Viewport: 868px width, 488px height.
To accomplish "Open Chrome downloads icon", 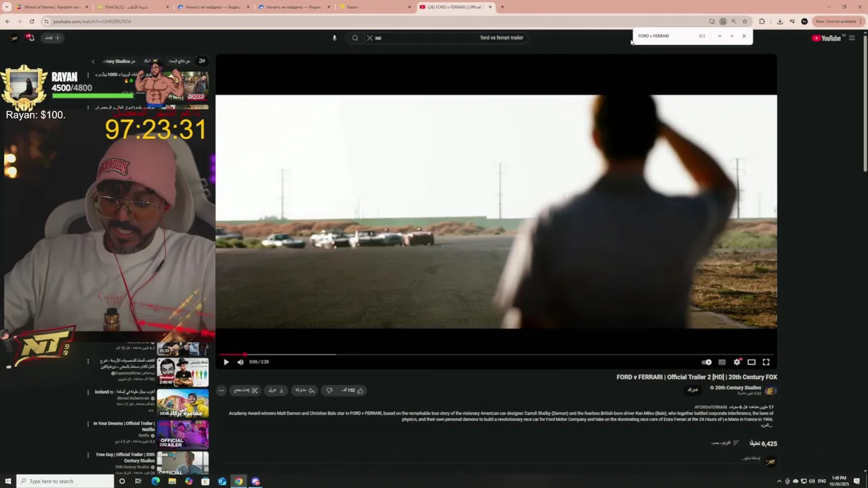I will 780,21.
